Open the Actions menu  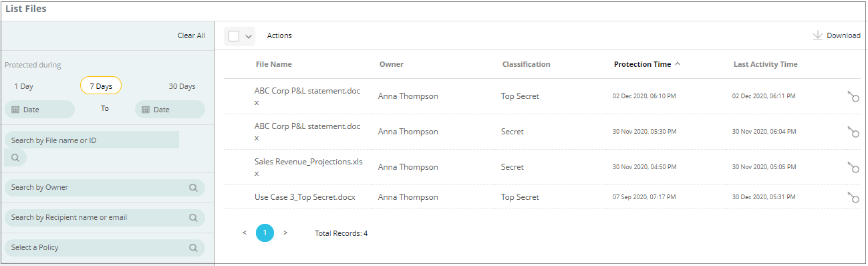point(279,35)
